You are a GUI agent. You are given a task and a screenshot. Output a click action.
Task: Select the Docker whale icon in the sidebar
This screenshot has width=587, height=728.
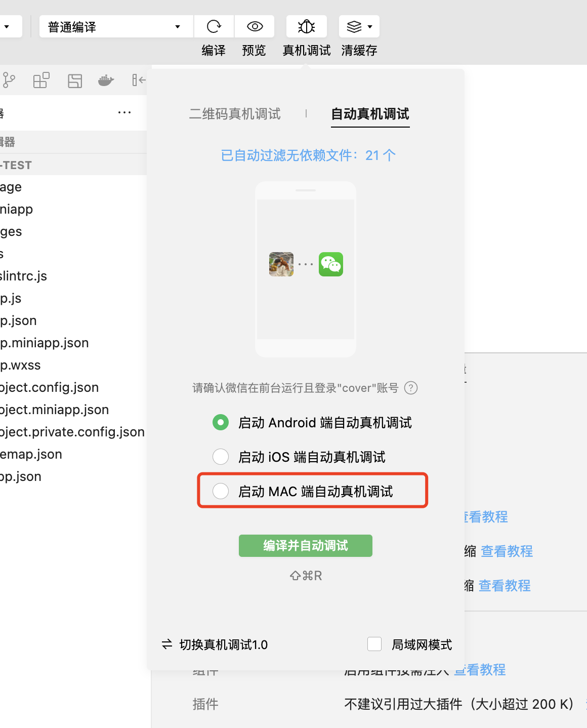(x=105, y=80)
